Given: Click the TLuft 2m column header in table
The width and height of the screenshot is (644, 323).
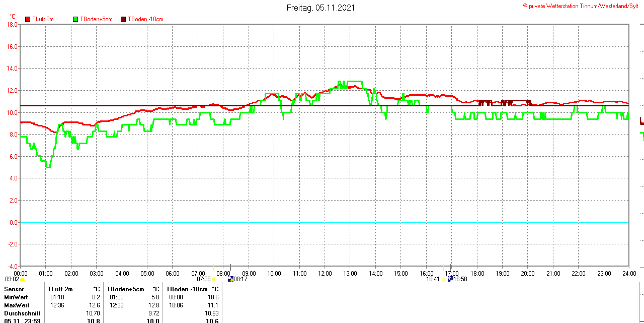Looking at the screenshot, I should [x=60, y=289].
